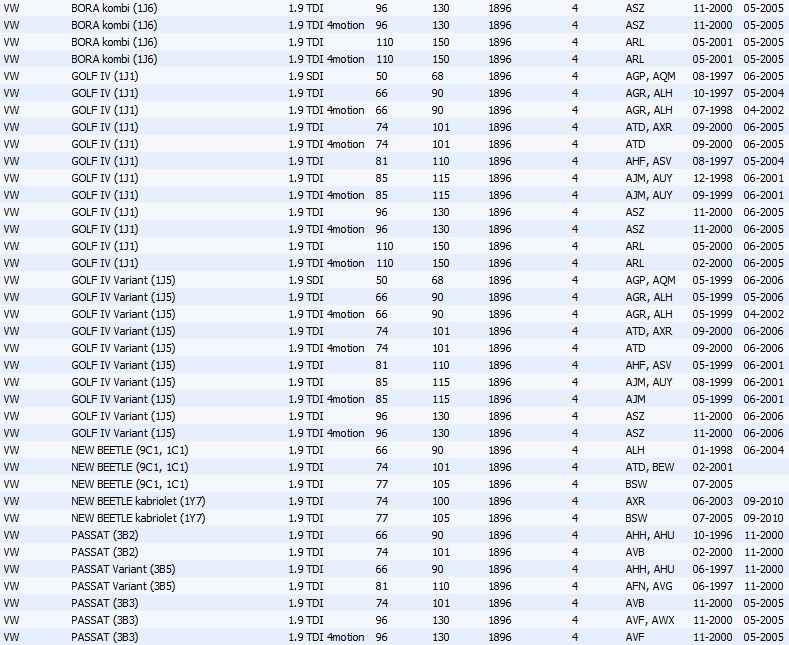
Task: Click AVB code in PASSAT (3B3) row
Action: pos(635,603)
